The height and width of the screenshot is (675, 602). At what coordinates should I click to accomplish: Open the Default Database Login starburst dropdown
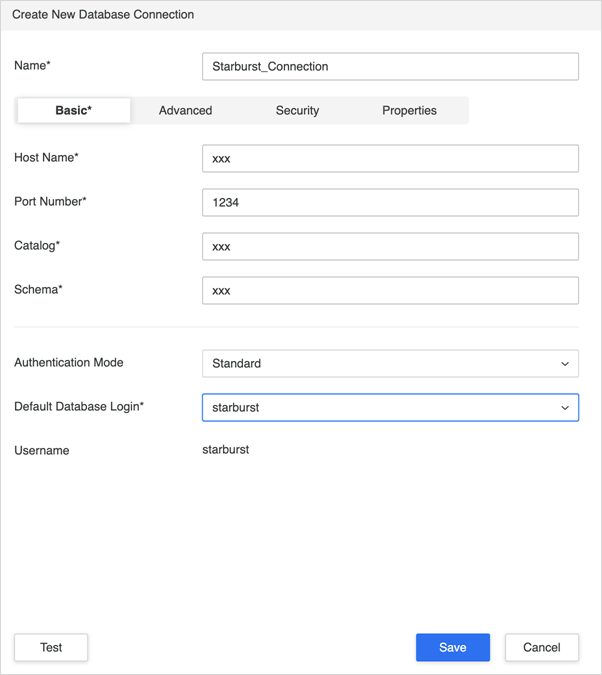tap(390, 407)
